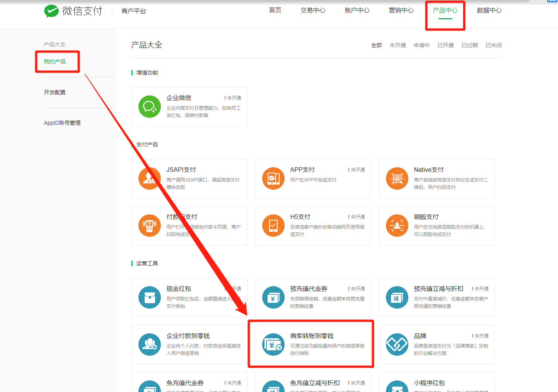This screenshot has width=558, height=392.
Task: Click the APP支付 tablet icon
Action: (x=273, y=178)
